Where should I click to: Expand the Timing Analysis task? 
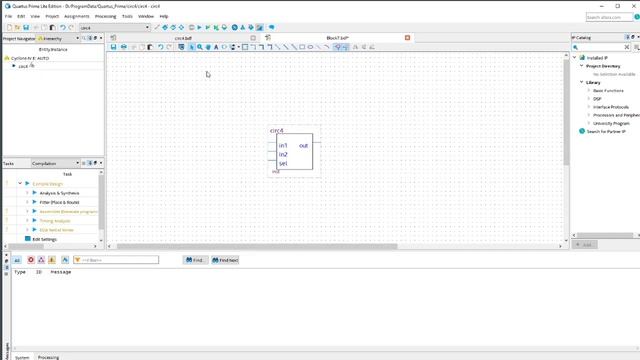[27, 220]
